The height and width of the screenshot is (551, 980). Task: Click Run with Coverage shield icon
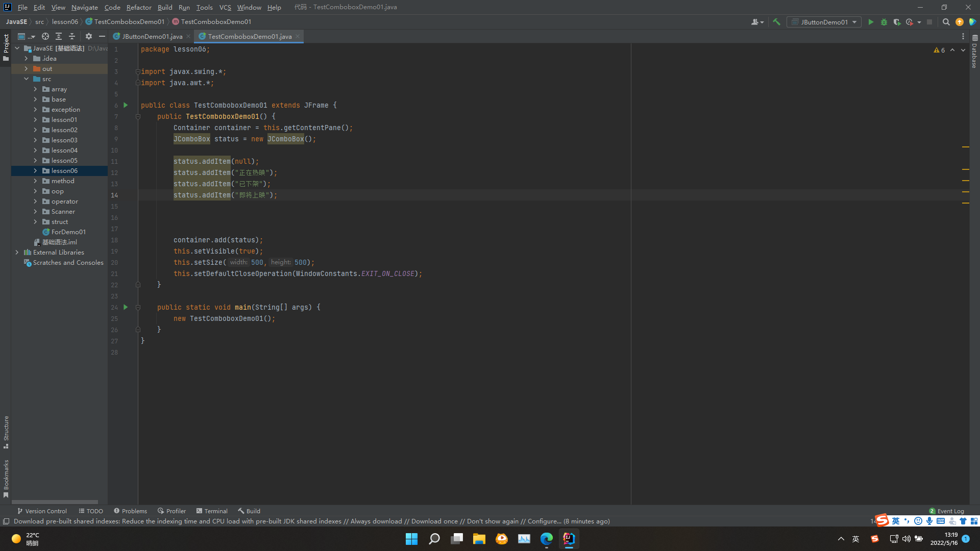pos(897,22)
